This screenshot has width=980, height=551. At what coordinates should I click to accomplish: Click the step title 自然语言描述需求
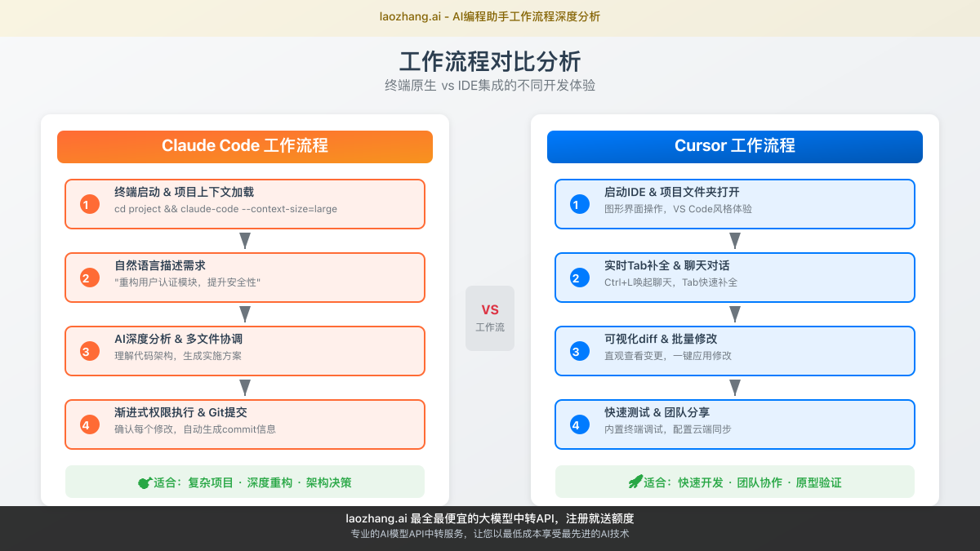tap(160, 265)
